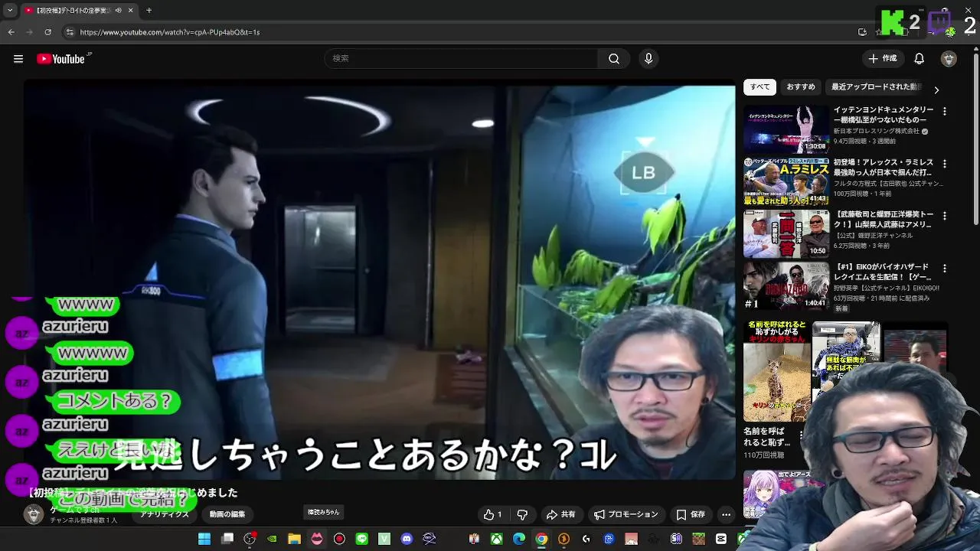Open the channel avatar below video
The width and height of the screenshot is (980, 551).
pyautogui.click(x=33, y=515)
